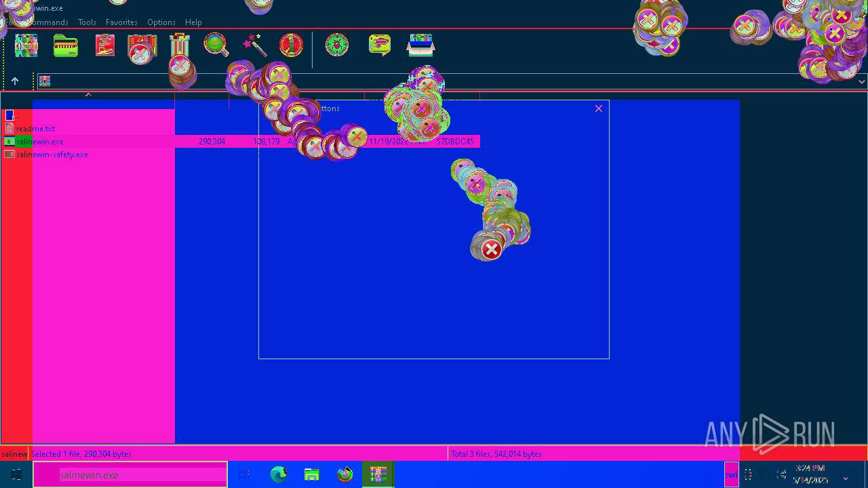Click the volume icon in system tray
Screen dimensions: 868x488
click(x=782, y=475)
